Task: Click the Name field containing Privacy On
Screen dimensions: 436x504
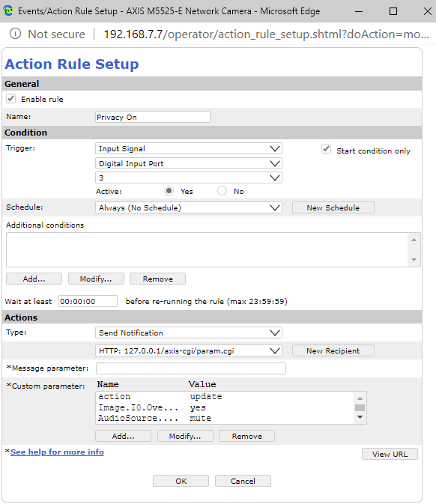Action: pos(153,117)
